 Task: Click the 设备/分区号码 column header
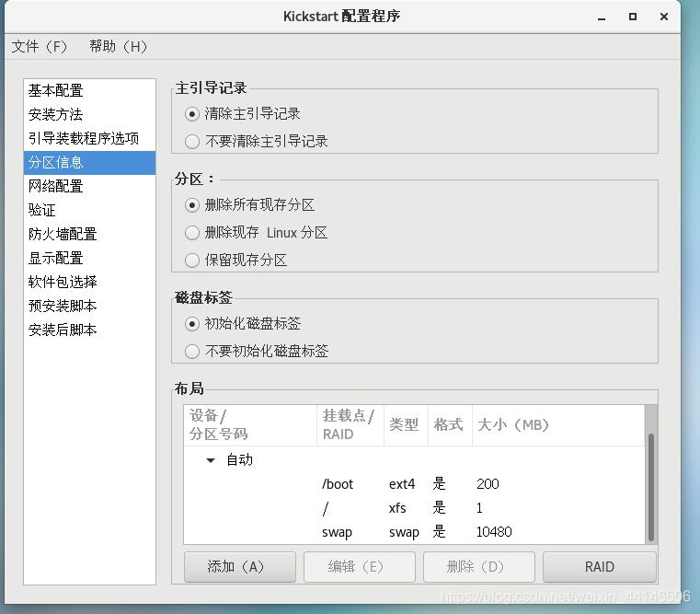coord(250,425)
